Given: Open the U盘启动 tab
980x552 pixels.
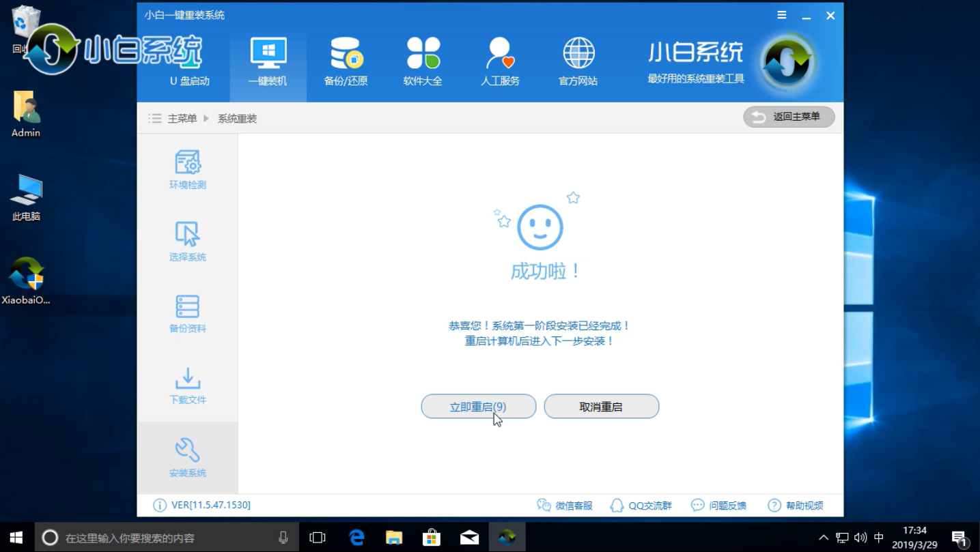Looking at the screenshot, I should pos(189,63).
